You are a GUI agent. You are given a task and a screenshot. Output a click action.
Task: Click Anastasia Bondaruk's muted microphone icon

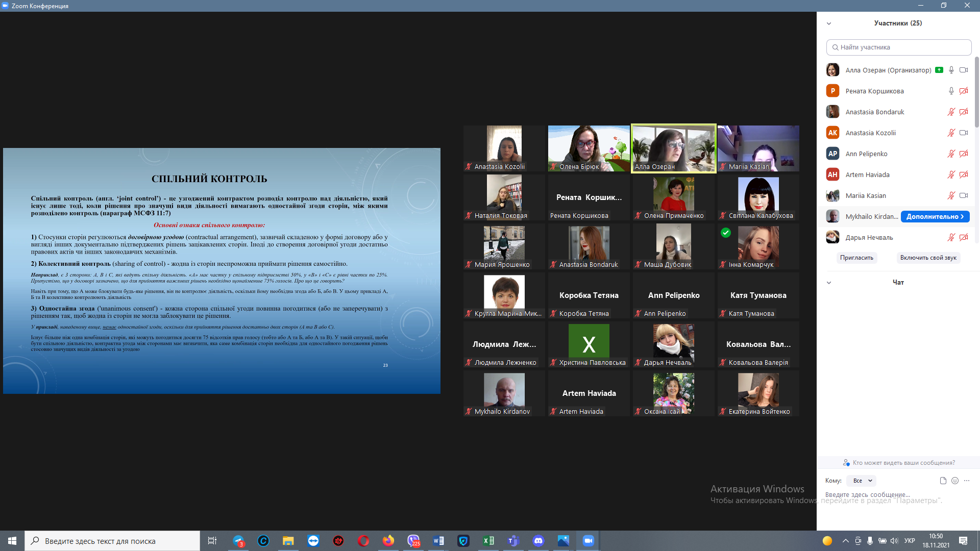[x=951, y=112]
